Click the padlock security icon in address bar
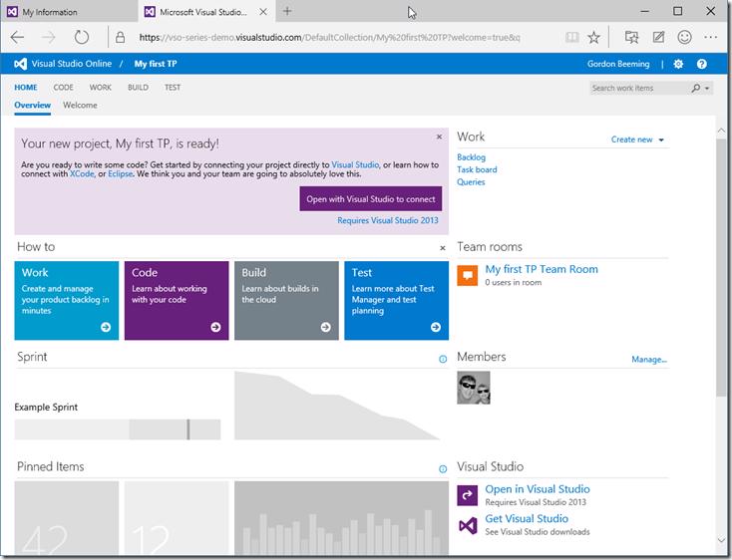The width and height of the screenshot is (732, 560). pos(121,37)
